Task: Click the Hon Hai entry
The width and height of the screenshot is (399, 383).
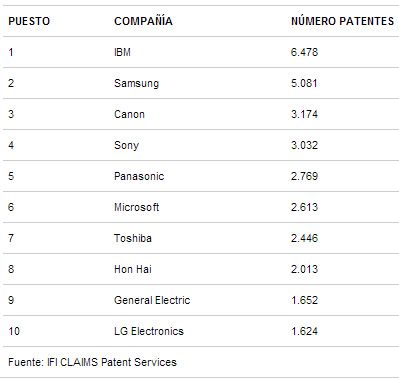Action: (133, 269)
